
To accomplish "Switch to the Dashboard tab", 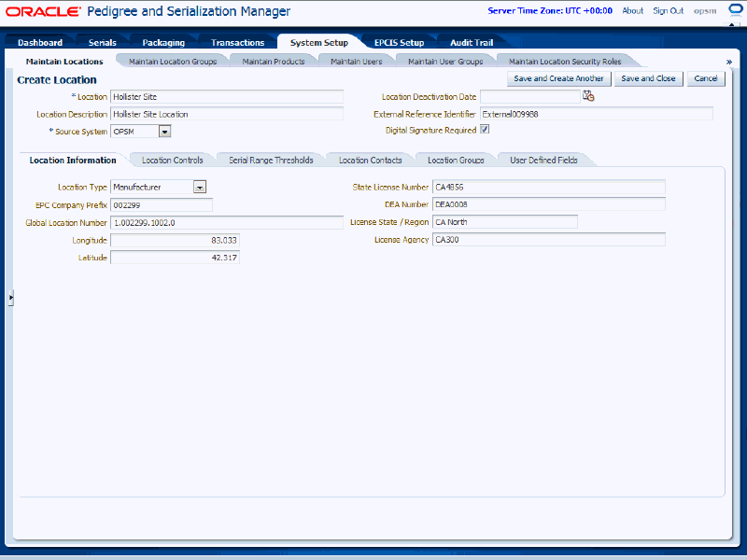I will [x=40, y=42].
